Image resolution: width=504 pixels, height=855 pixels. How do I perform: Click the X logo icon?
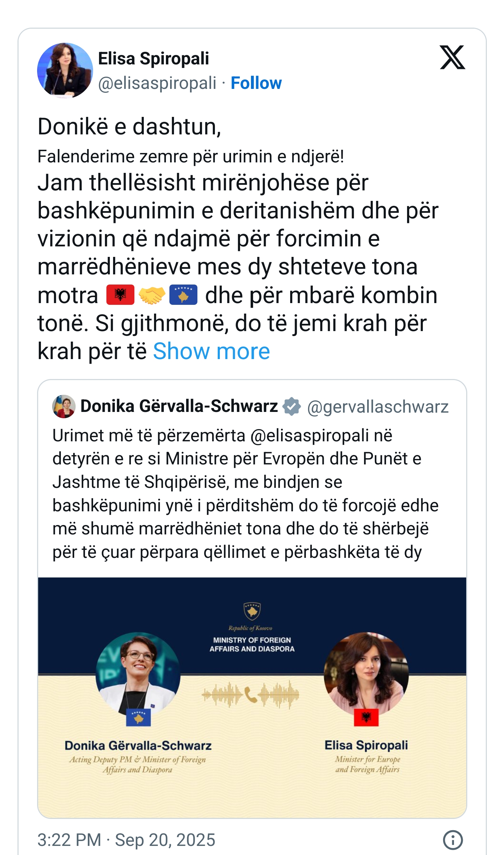(452, 57)
